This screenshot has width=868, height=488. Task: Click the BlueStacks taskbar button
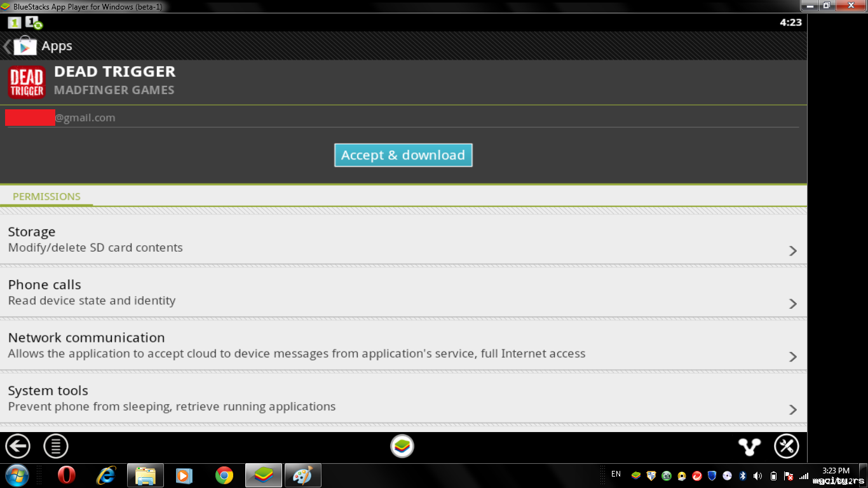(x=264, y=475)
